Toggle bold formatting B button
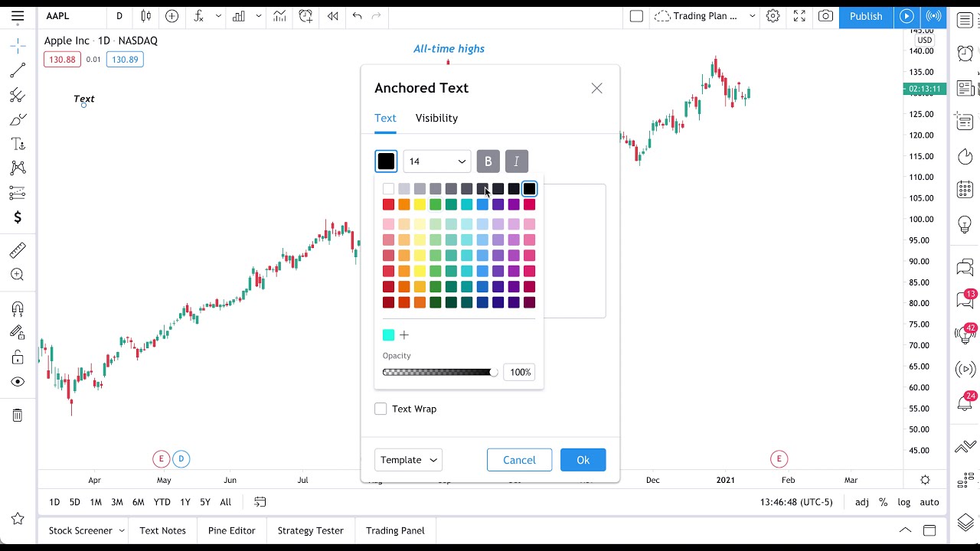This screenshot has height=551, width=980. (x=488, y=161)
